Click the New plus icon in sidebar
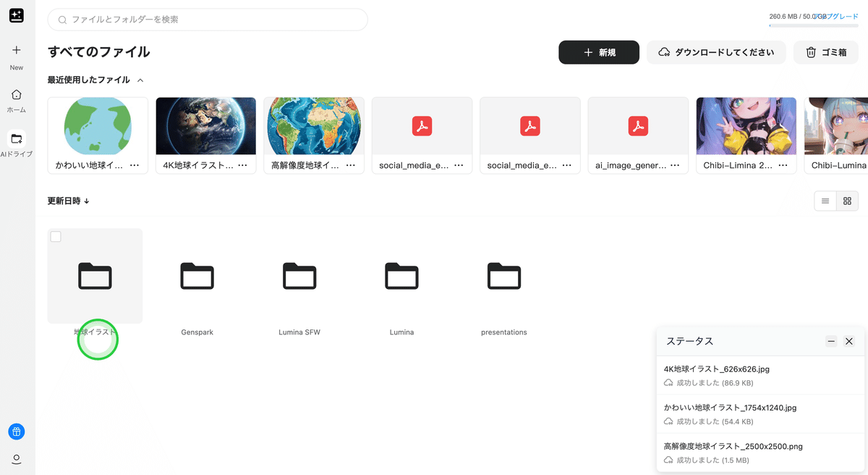The image size is (868, 475). pos(17,50)
